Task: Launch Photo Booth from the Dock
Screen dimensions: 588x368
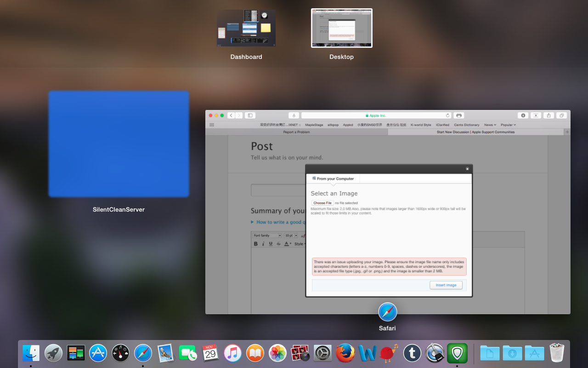Action: pos(300,353)
